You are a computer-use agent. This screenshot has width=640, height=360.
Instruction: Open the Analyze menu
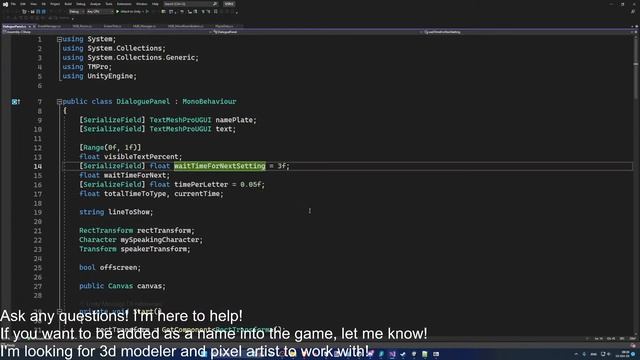pos(95,4)
